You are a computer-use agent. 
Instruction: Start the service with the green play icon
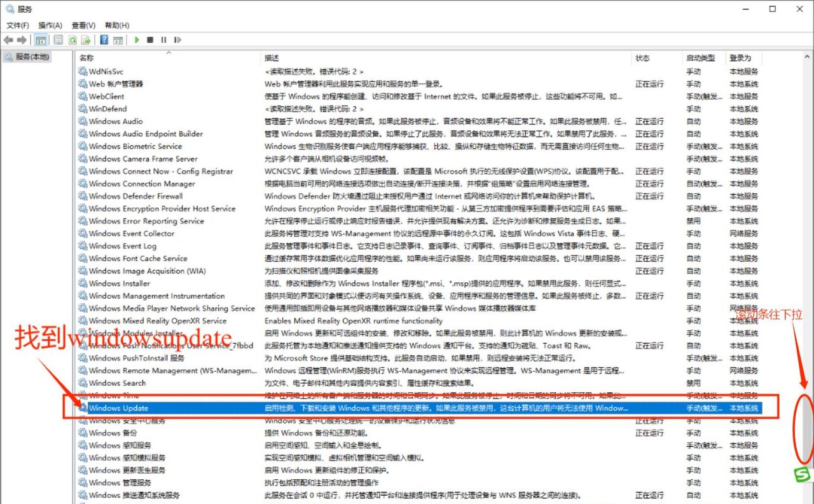point(136,40)
